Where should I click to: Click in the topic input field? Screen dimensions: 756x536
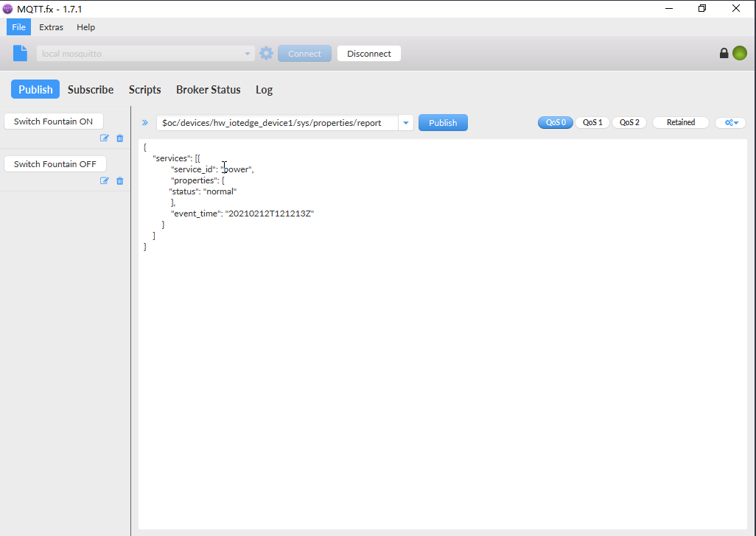coord(277,123)
